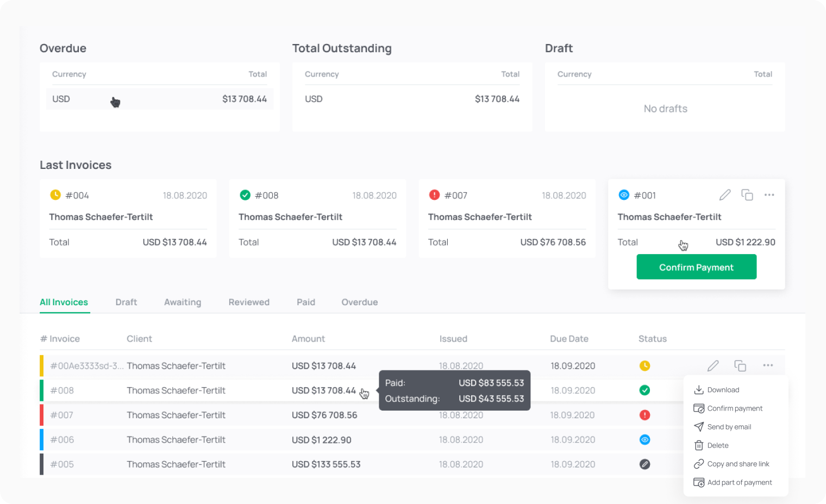
Task: Click the Confirm Payment button on invoice #001
Action: [696, 267]
